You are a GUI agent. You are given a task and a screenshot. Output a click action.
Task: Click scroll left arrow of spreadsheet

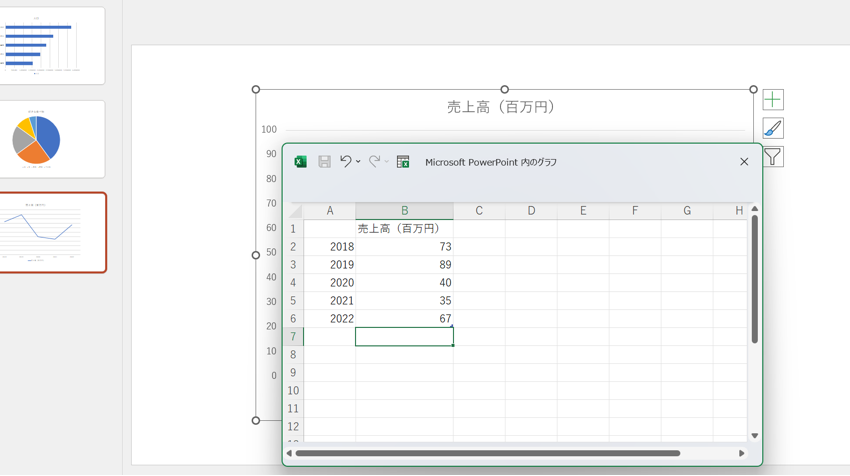(x=289, y=453)
